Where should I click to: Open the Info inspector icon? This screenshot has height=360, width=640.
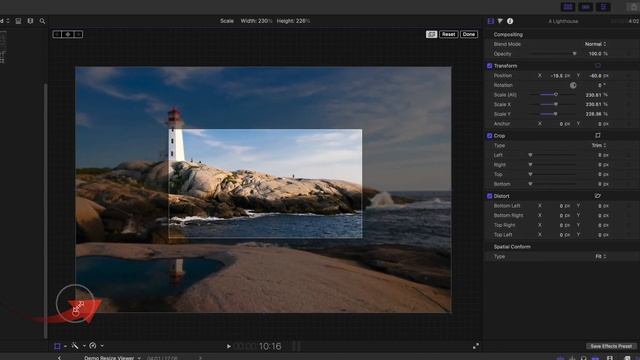510,21
